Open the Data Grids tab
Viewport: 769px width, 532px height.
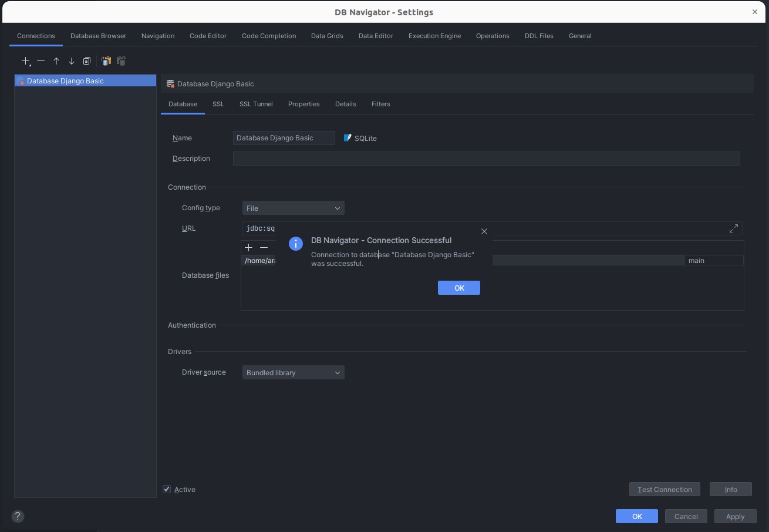[327, 36]
